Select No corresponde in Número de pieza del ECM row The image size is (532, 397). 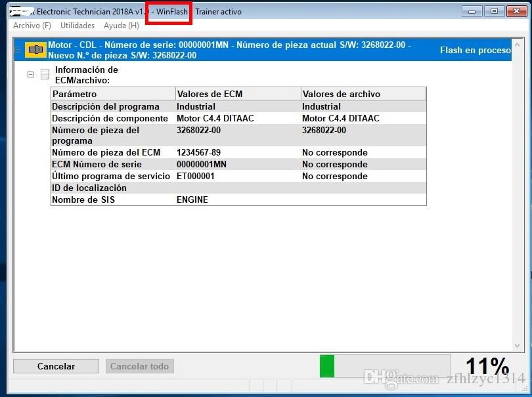(335, 152)
